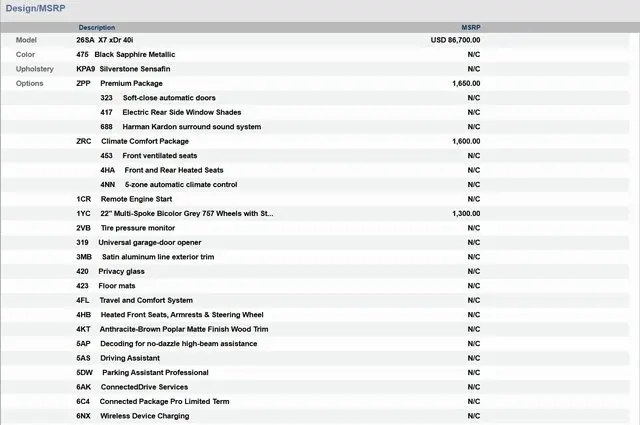Viewport: 640px width, 425px height.
Task: Click the Description column header
Action: tap(97, 27)
